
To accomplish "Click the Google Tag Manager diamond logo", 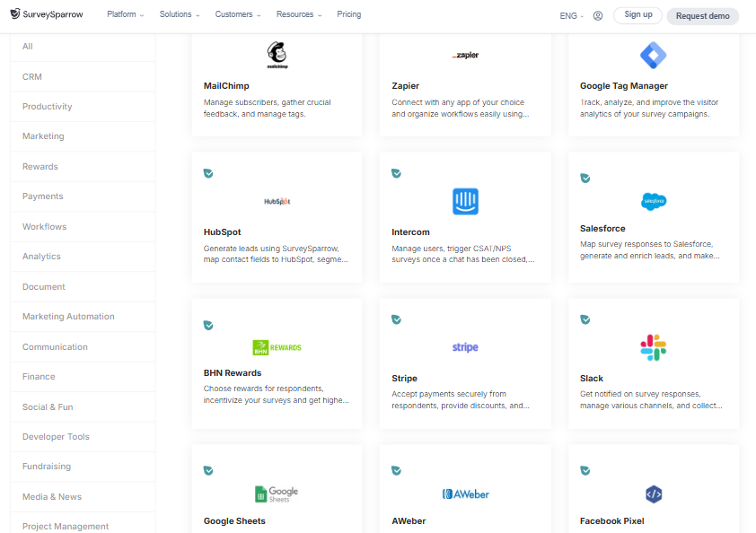I will point(654,55).
